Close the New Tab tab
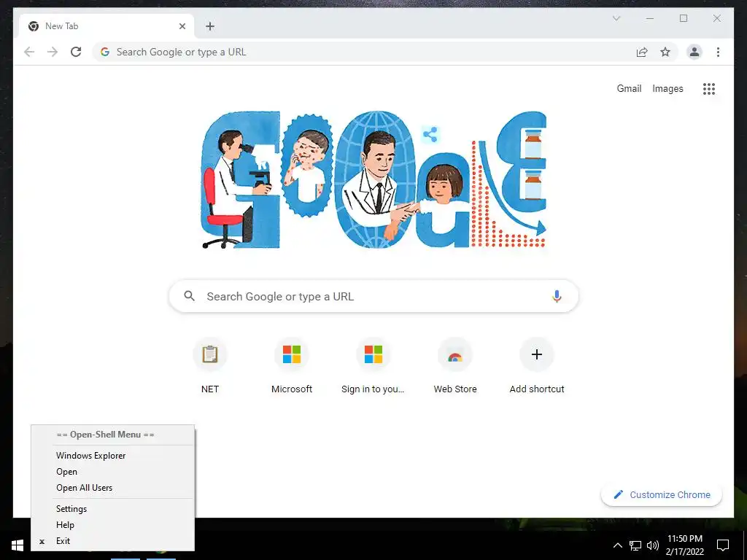 (182, 26)
